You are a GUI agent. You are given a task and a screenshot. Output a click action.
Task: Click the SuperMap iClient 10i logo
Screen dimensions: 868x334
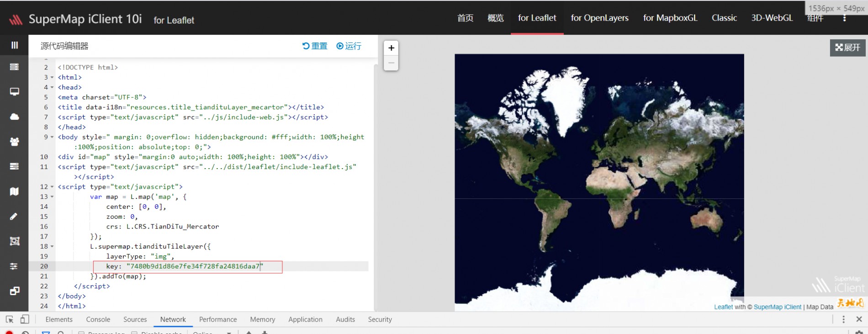coord(76,19)
